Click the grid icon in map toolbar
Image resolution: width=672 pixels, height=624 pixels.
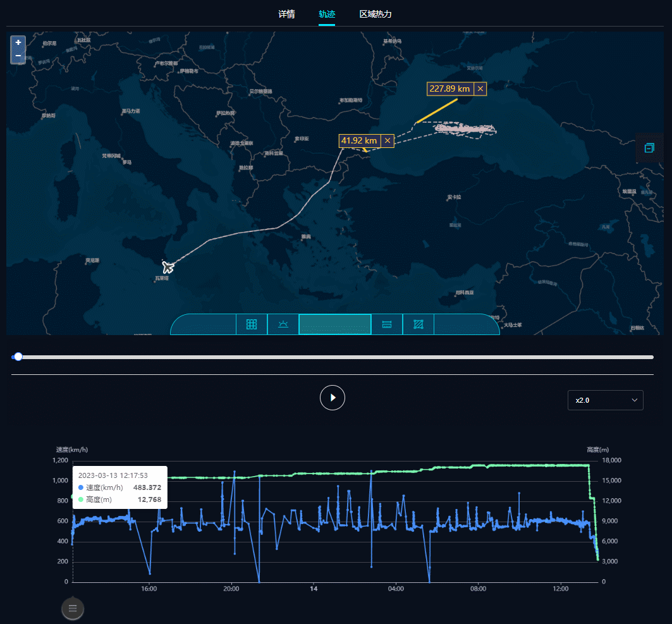coord(252,324)
